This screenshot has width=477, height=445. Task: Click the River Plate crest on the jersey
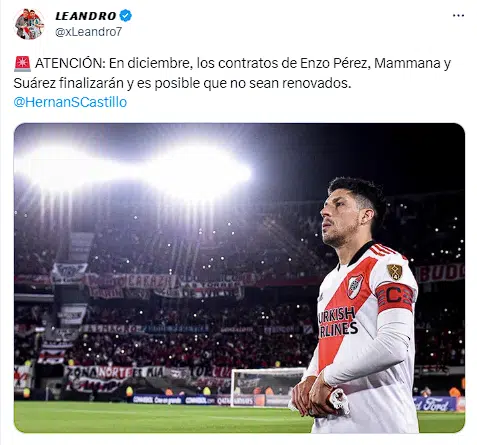pos(355,286)
